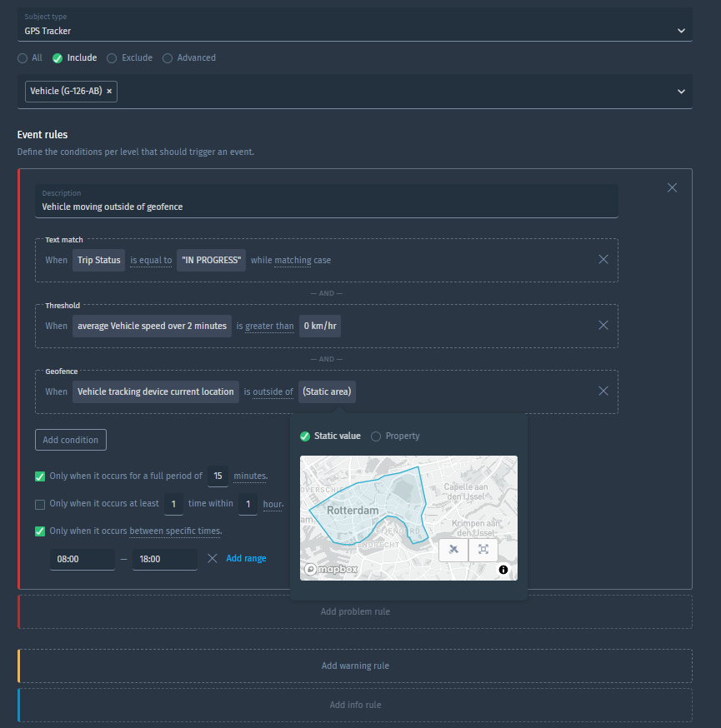Expand the device selection dropdown

click(x=681, y=92)
